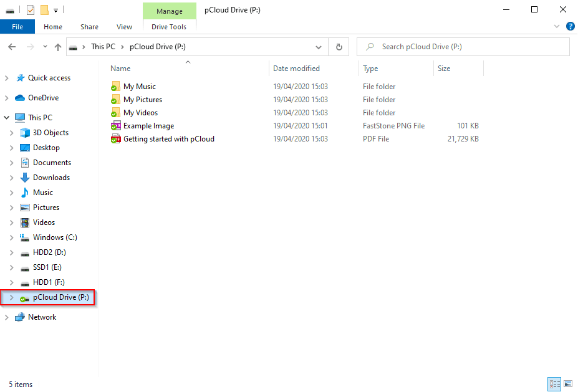The image size is (578, 392).
Task: Open the Downloads arrow icon
Action: point(25,178)
